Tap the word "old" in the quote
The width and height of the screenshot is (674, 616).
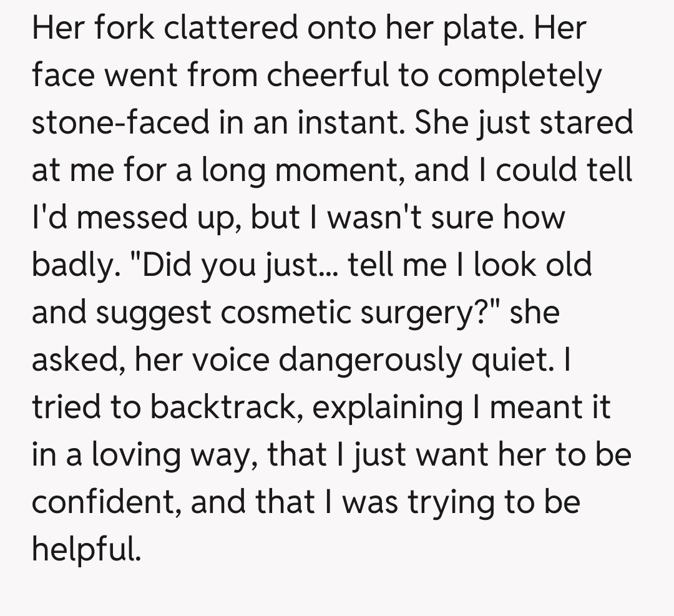566,265
